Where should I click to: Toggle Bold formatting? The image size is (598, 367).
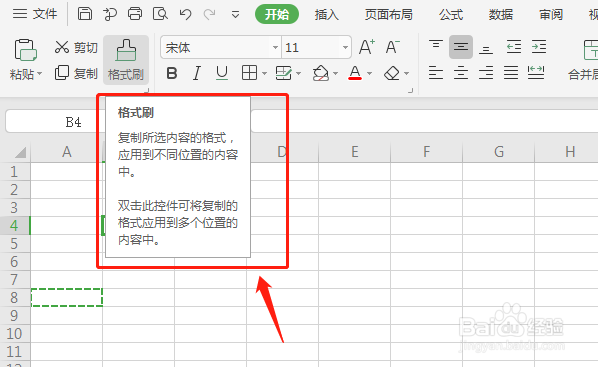172,73
